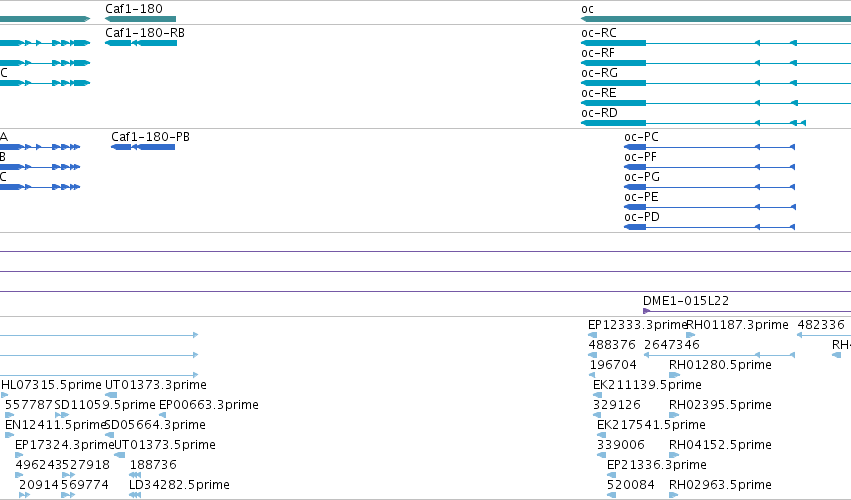This screenshot has width=851, height=500.
Task: Click the oc-PC protein label
Action: tap(641, 137)
